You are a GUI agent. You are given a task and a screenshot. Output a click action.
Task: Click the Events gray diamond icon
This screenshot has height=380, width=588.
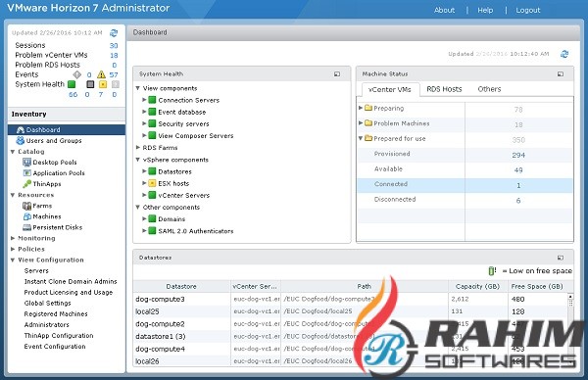click(76, 74)
